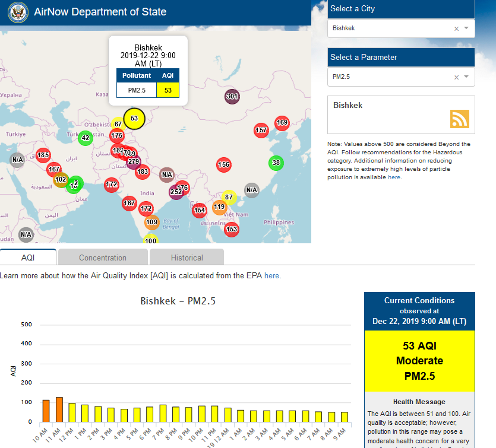Click the orange RSS feed icon

click(x=459, y=119)
